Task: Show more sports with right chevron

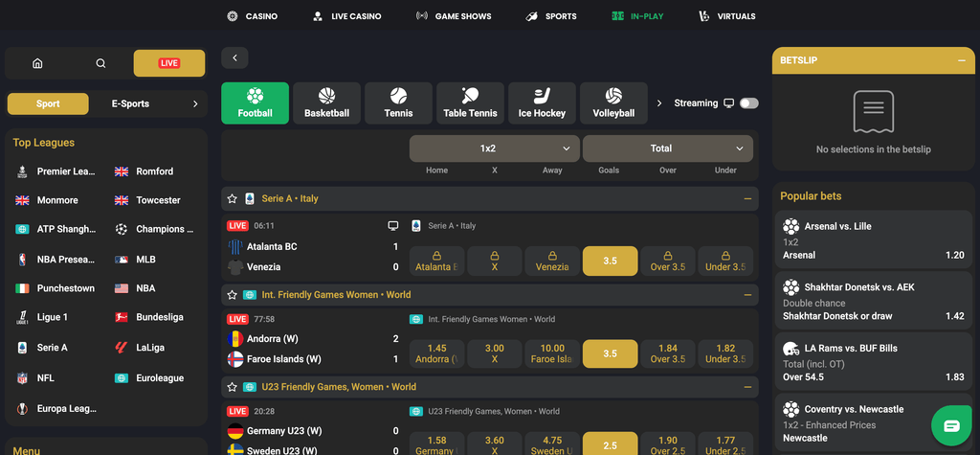Action: tap(658, 103)
